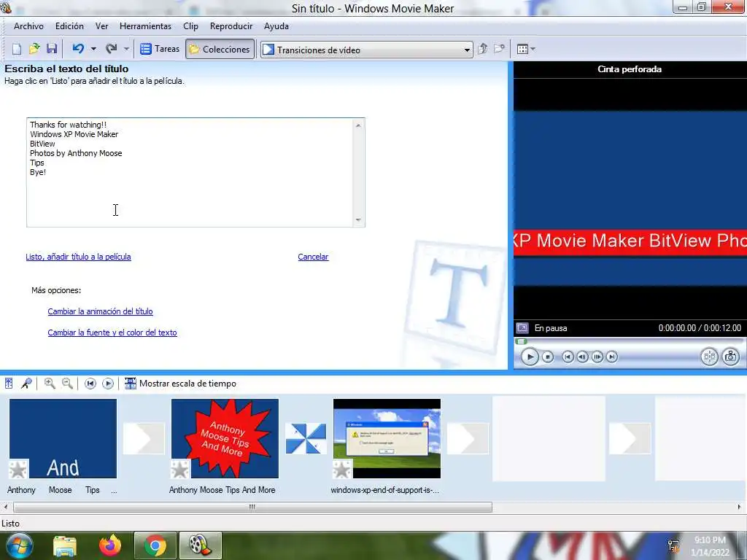Open Firefox from the taskbar
The image size is (747, 560).
(110, 545)
